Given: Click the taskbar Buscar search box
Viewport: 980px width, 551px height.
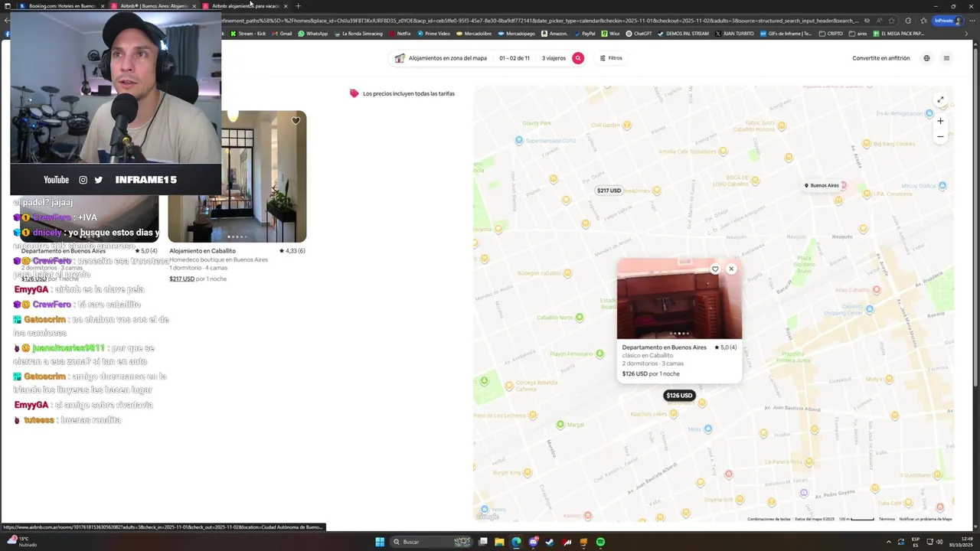Looking at the screenshot, I should [x=432, y=542].
